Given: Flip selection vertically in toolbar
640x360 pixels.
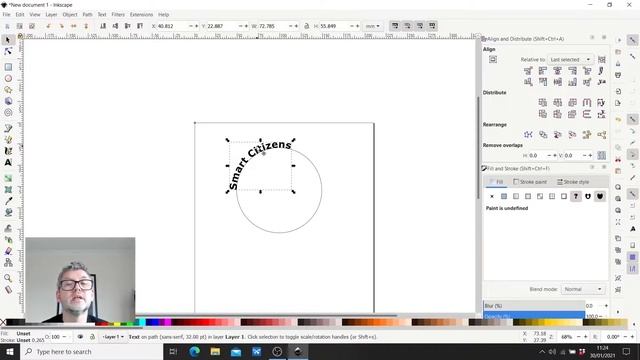Looking at the screenshot, I should point(86,26).
